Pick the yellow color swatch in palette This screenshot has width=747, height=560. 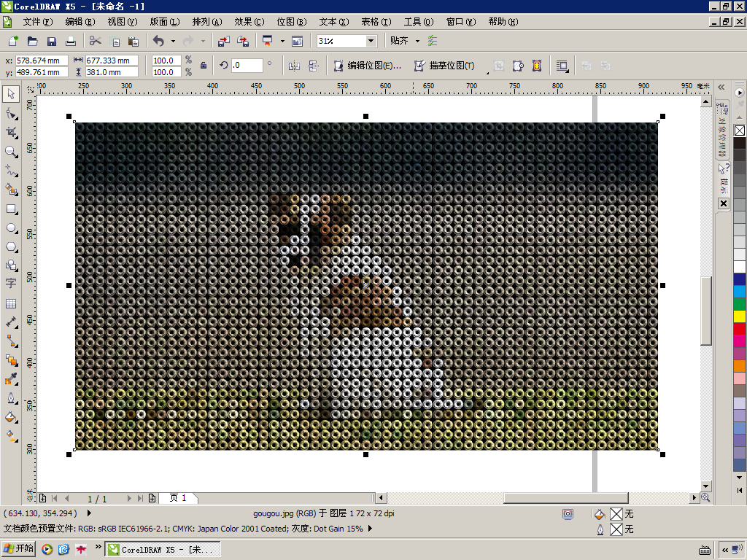(740, 316)
